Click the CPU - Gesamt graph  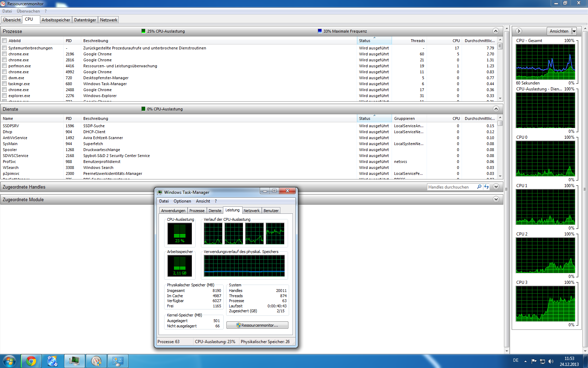click(x=545, y=62)
